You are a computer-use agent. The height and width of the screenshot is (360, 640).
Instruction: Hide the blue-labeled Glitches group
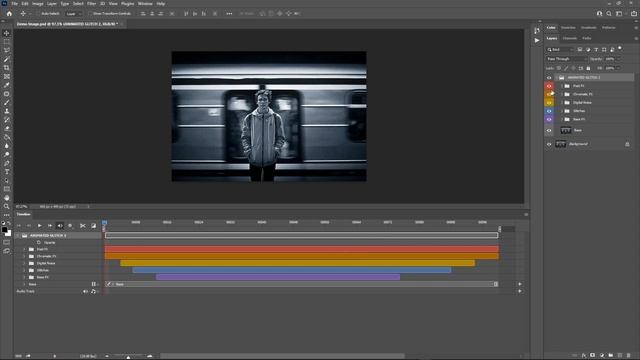click(x=549, y=111)
